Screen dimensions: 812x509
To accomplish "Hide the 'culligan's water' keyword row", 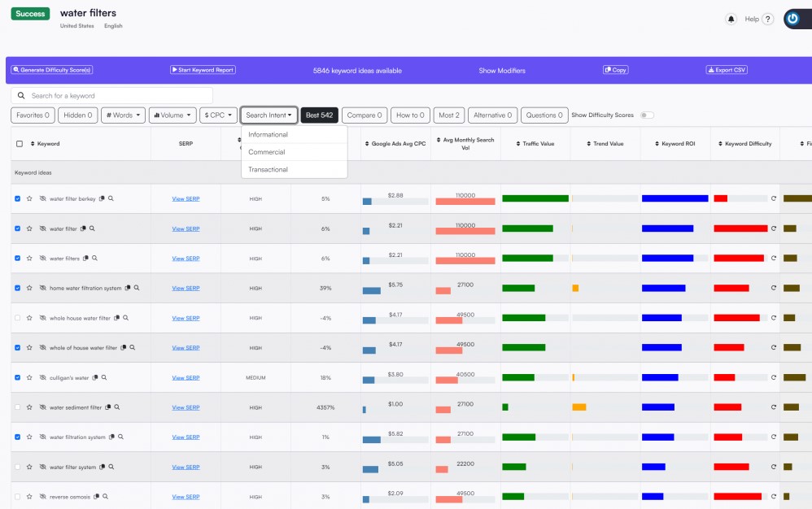I will coord(42,377).
